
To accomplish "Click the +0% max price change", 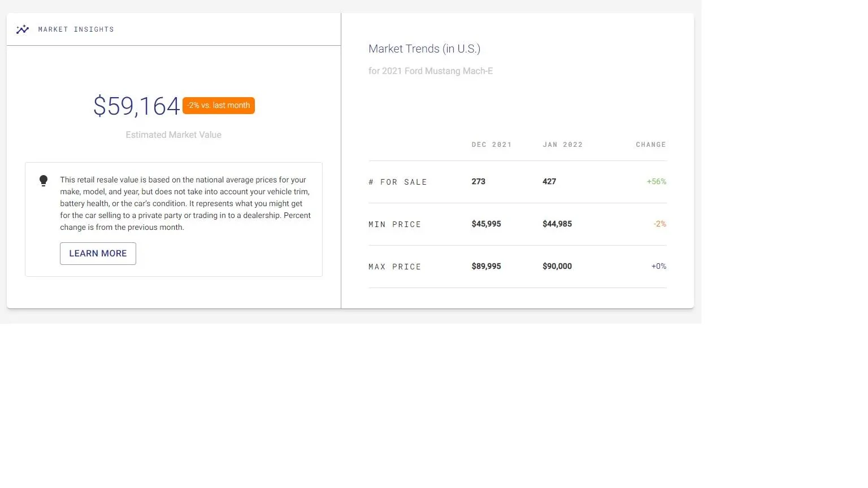I will click(659, 267).
